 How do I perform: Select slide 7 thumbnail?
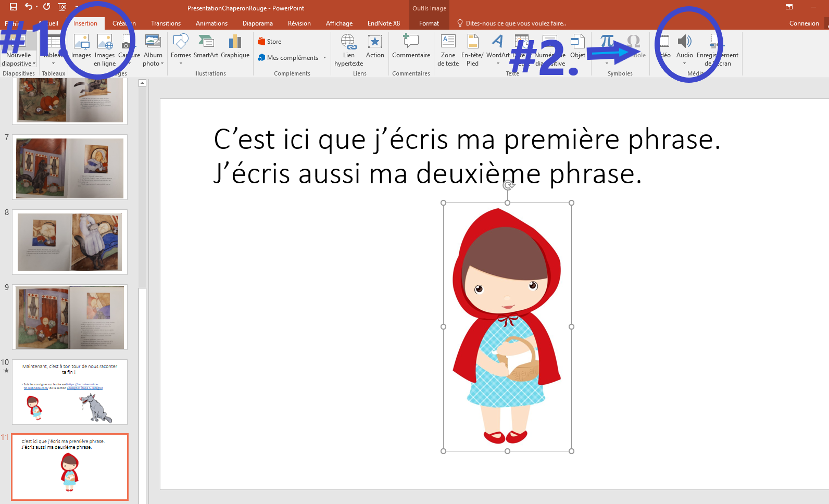[x=70, y=167]
